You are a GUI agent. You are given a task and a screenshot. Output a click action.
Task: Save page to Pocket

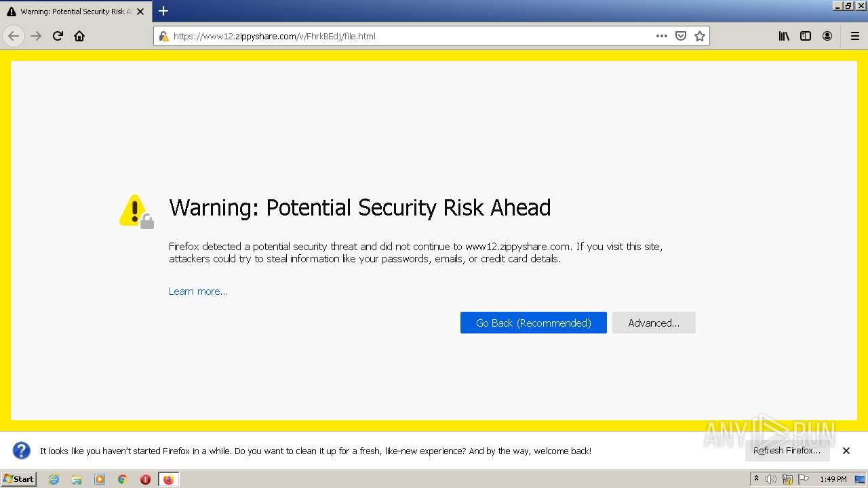point(681,36)
